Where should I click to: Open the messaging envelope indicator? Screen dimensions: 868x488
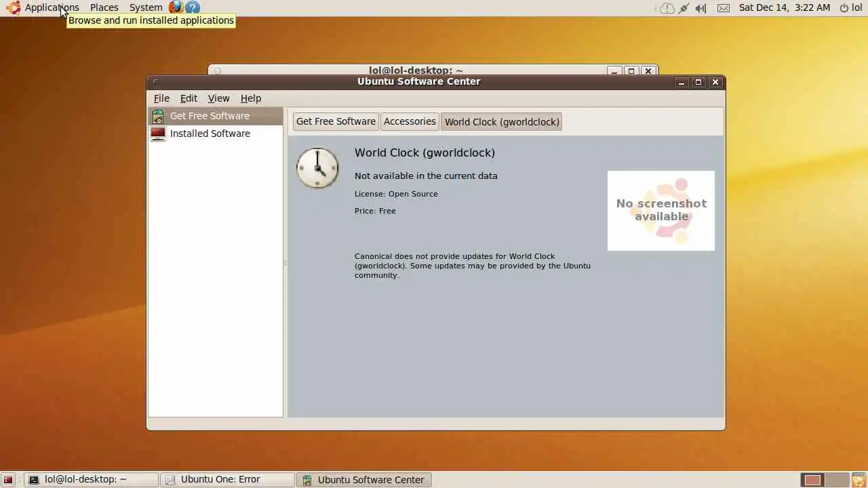[x=724, y=8]
